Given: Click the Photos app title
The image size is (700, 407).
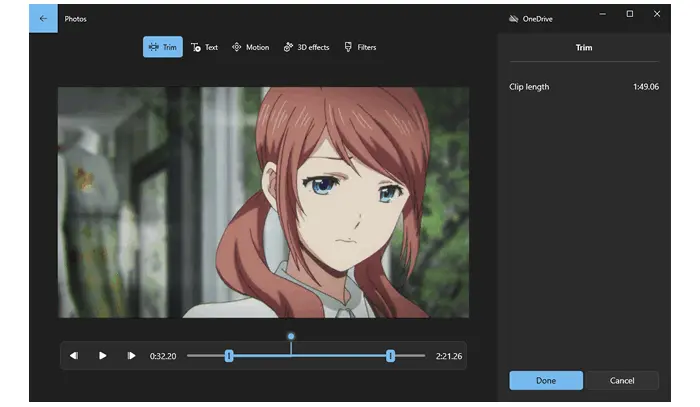Looking at the screenshot, I should point(75,19).
